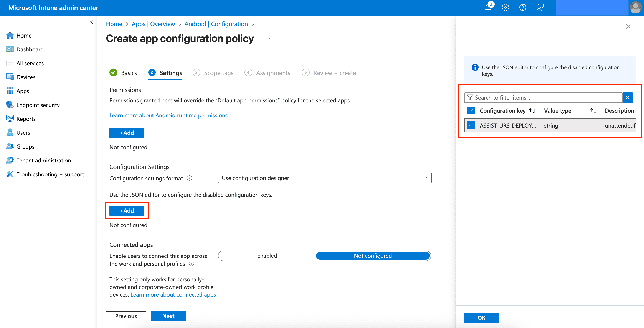644x328 pixels.
Task: Open the ellipsis more options menu
Action: click(268, 39)
